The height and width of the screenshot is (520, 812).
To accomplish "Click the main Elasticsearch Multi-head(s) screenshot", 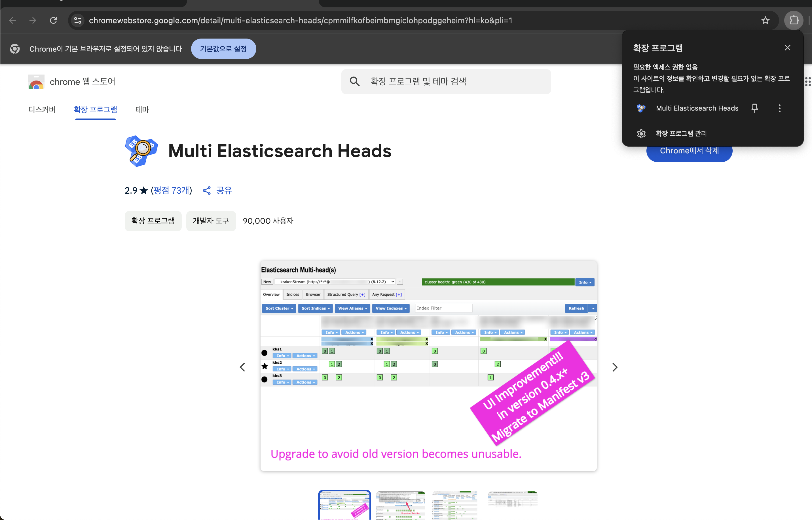I will click(428, 366).
